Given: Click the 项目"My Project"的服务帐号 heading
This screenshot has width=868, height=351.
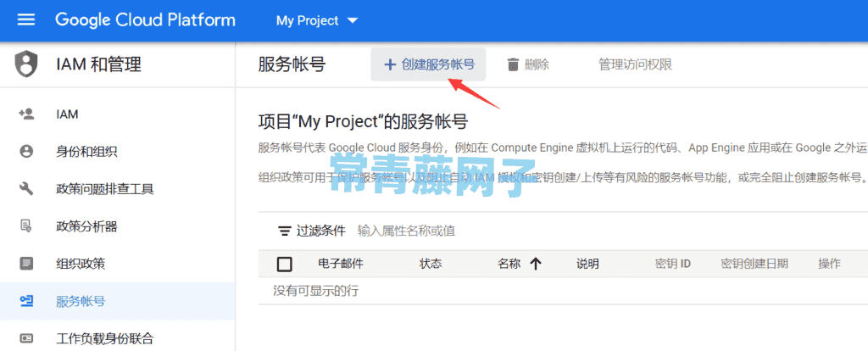Looking at the screenshot, I should (363, 121).
